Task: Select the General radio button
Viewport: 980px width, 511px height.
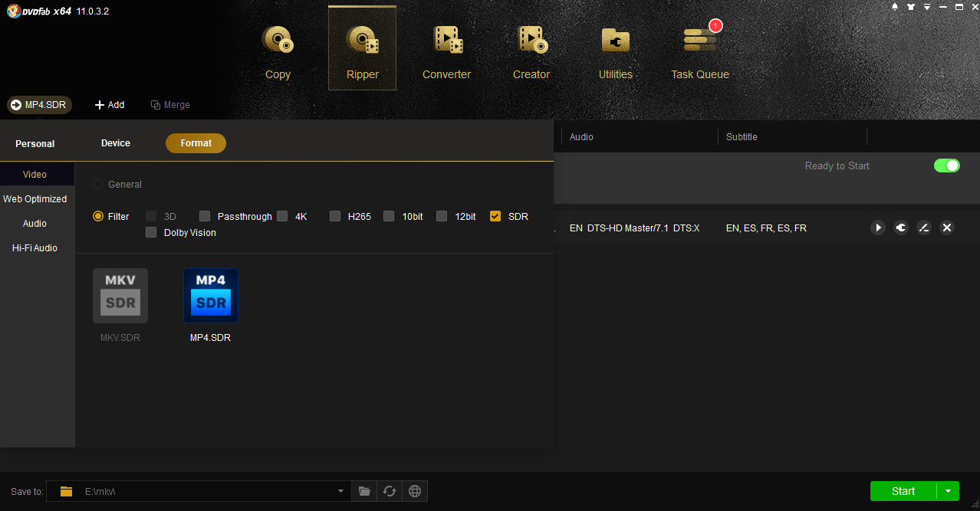Action: pos(98,185)
